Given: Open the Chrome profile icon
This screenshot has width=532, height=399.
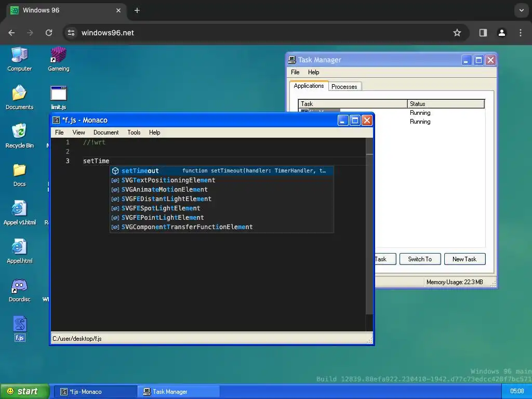Looking at the screenshot, I should (501, 33).
